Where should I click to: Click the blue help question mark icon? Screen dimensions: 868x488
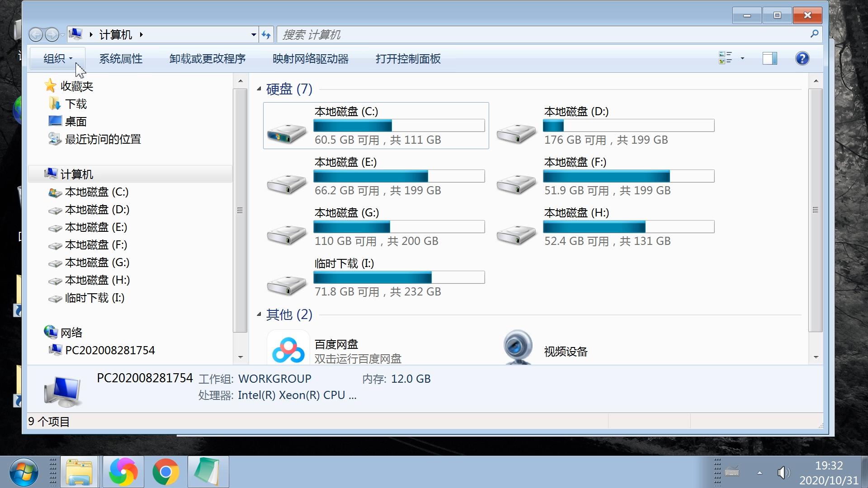coord(802,58)
